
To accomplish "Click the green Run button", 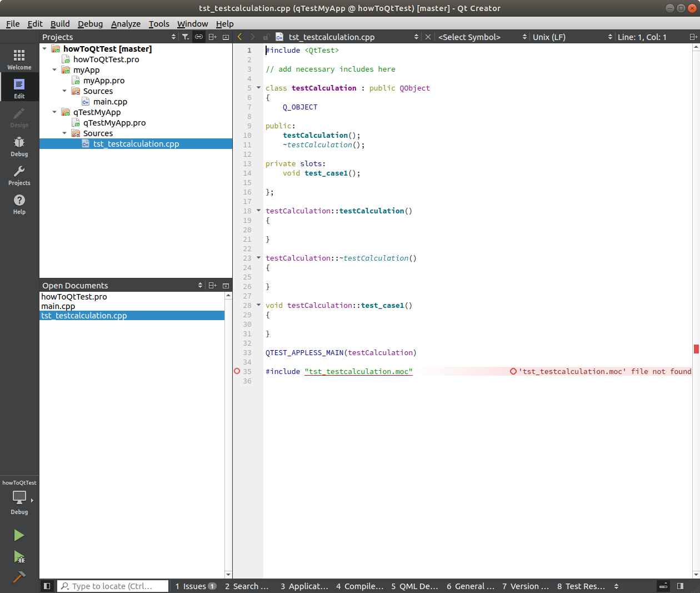I will tap(19, 535).
